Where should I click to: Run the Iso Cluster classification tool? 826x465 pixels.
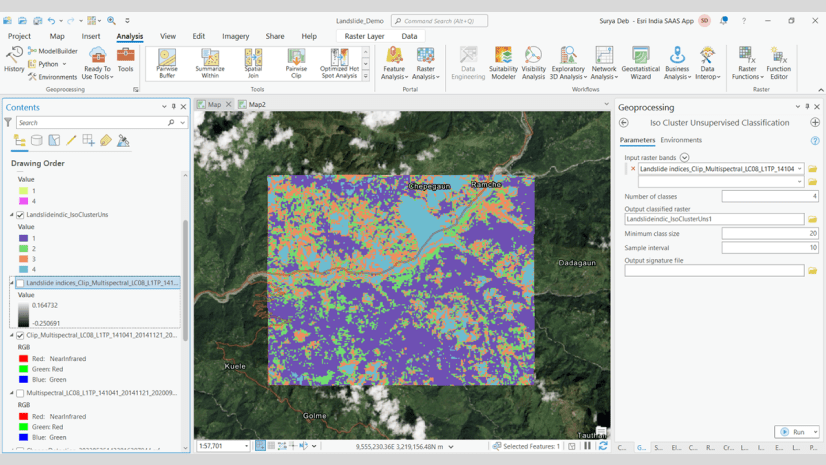click(x=793, y=432)
